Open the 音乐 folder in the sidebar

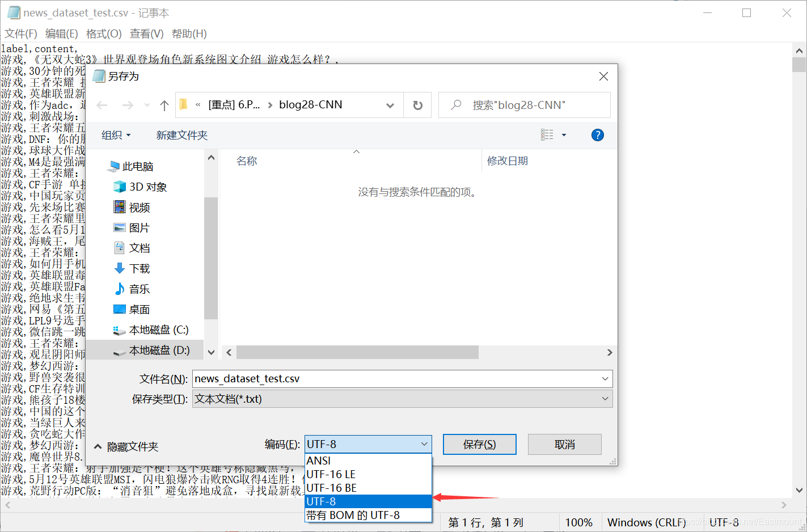[x=139, y=289]
